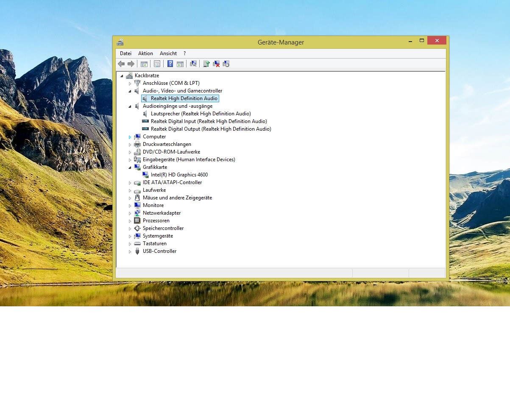This screenshot has width=510, height=420.
Task: Click the Realtek Digital Output device icon
Action: [x=145, y=129]
